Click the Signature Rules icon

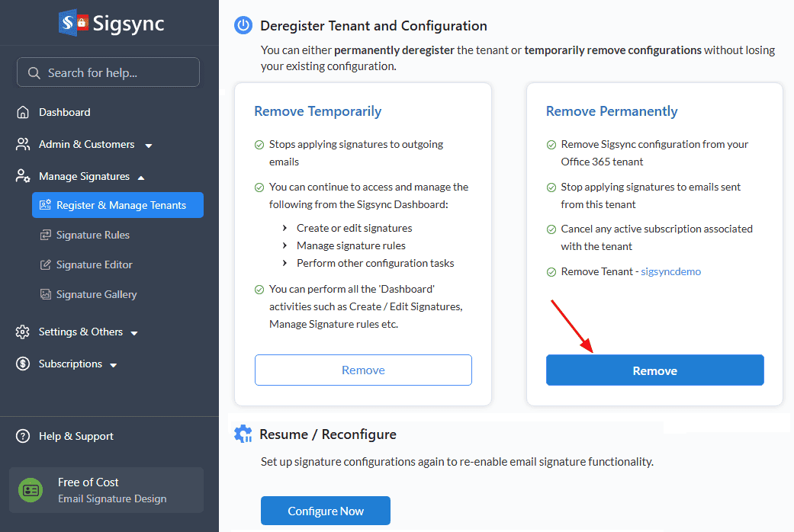(x=46, y=235)
